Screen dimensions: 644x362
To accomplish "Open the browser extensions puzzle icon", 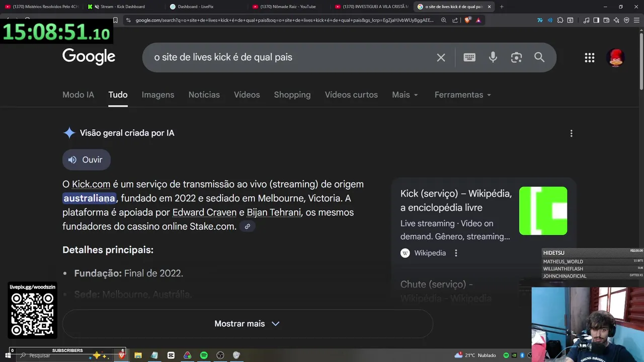I will [x=560, y=20].
